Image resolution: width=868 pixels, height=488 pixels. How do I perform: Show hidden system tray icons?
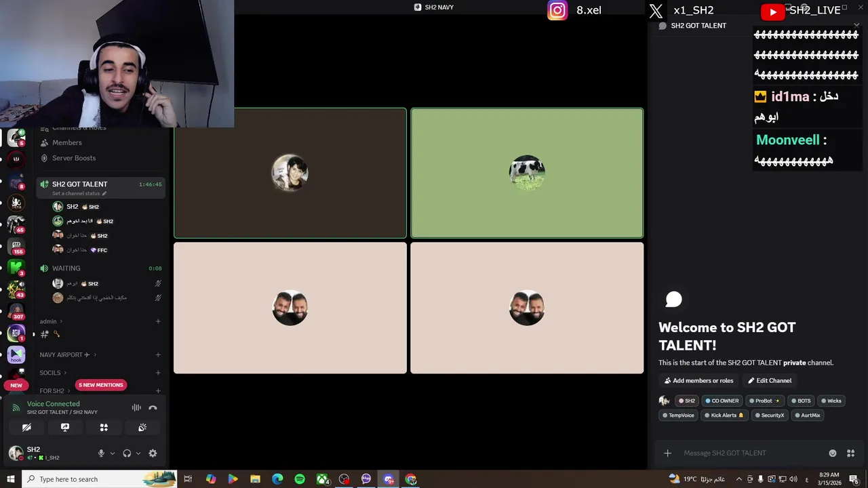(x=739, y=479)
